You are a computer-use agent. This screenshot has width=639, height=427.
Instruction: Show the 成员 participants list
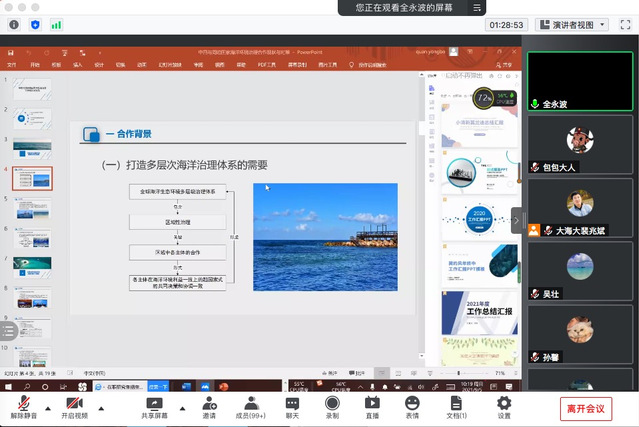coord(250,405)
